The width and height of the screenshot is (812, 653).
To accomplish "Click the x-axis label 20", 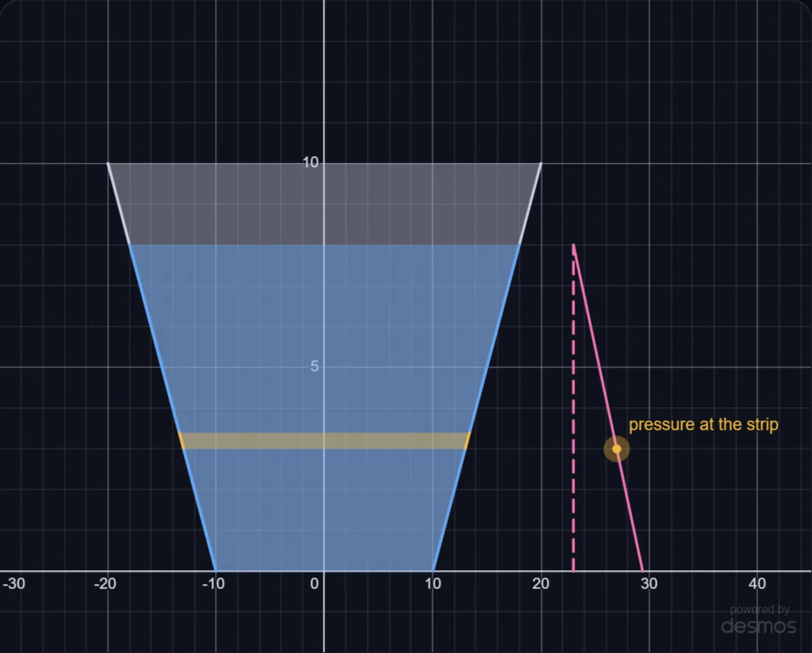I will (x=541, y=583).
